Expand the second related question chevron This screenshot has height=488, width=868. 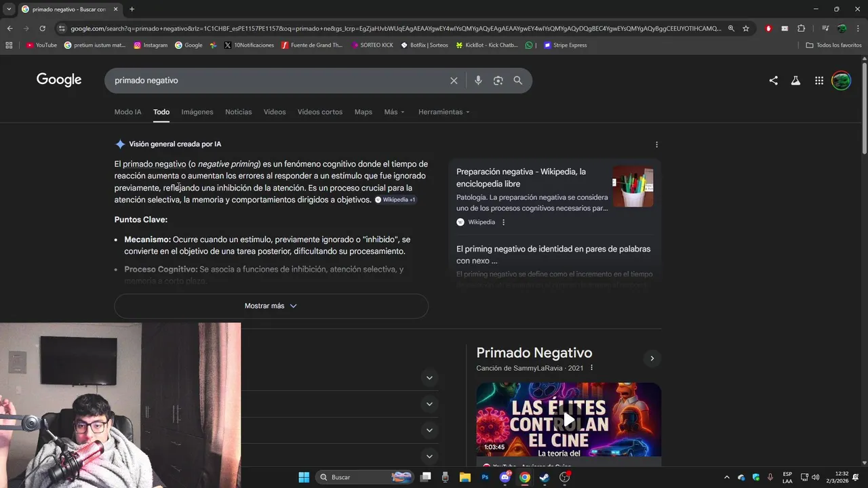(x=429, y=404)
